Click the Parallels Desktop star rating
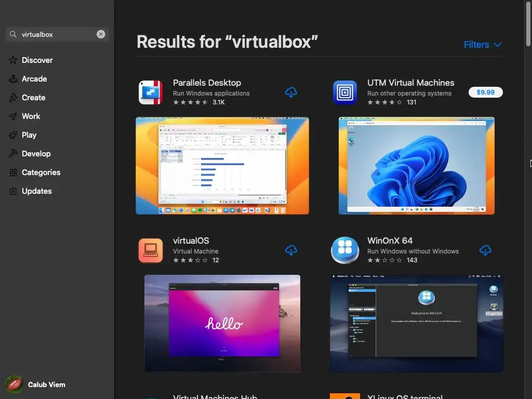Screen dimensions: 532x399 point(190,102)
